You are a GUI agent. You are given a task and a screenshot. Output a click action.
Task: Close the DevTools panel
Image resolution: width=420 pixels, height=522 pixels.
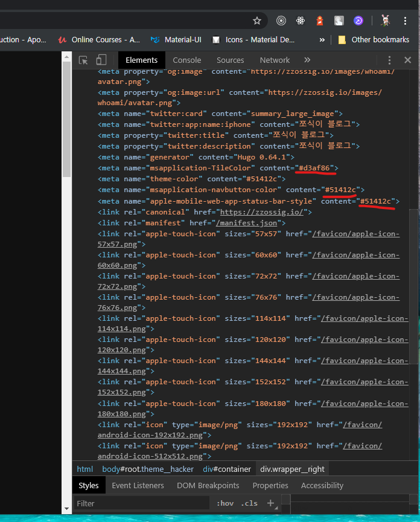(408, 60)
